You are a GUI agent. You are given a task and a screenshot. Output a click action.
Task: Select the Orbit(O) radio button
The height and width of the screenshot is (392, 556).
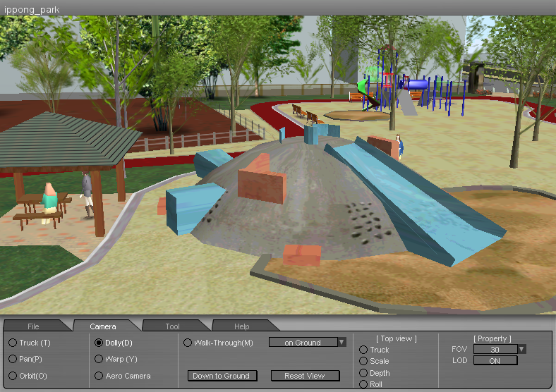pyautogui.click(x=13, y=376)
